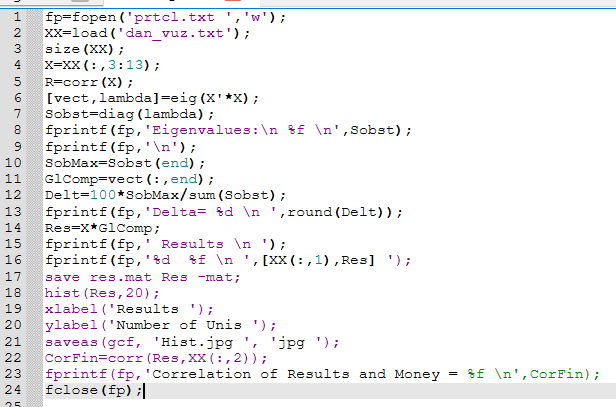Place cursor on Res=X*GlComp line

click(x=95, y=227)
